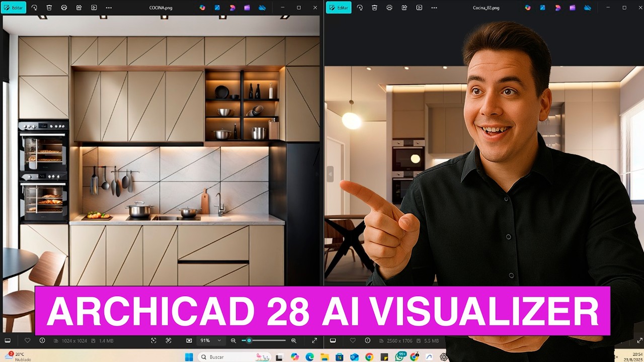Screen dimensions: 644x362
Task: Zoom in using the plus magnifier
Action: (x=294, y=340)
